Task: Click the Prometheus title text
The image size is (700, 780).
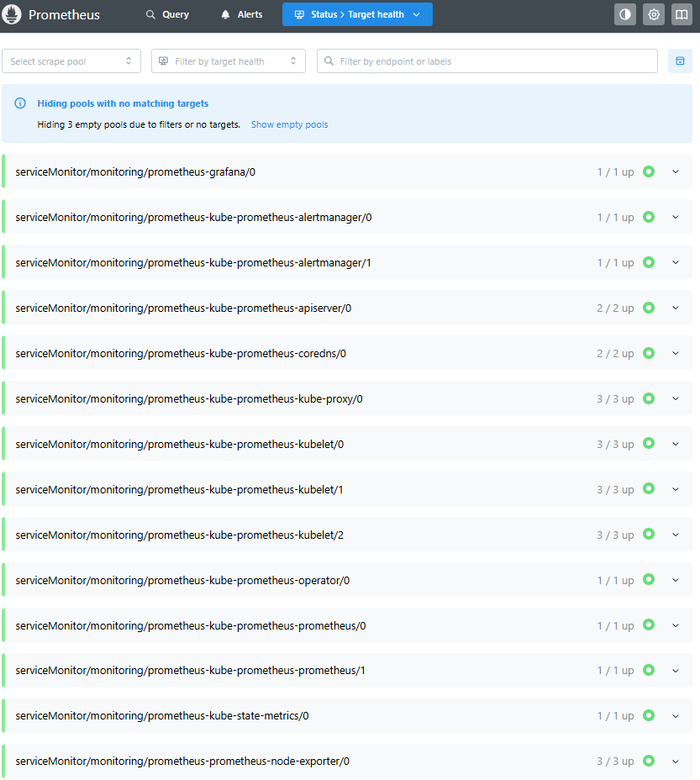Action: pos(64,15)
